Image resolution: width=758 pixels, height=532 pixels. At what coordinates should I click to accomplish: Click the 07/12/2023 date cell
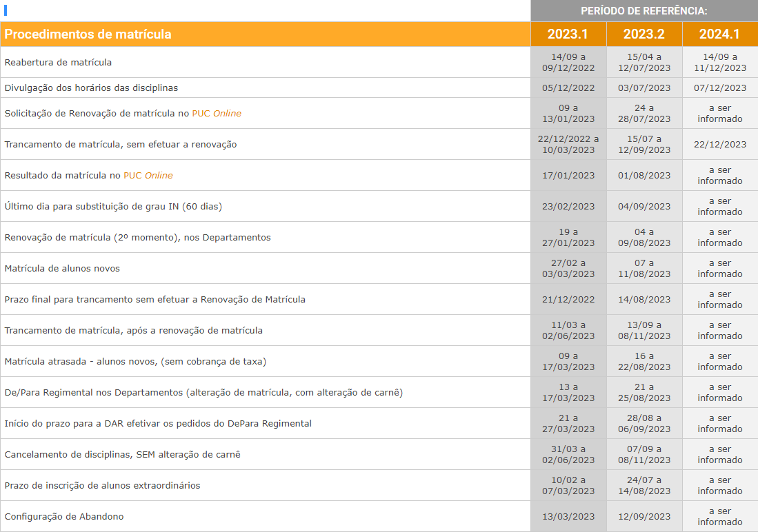tap(720, 88)
